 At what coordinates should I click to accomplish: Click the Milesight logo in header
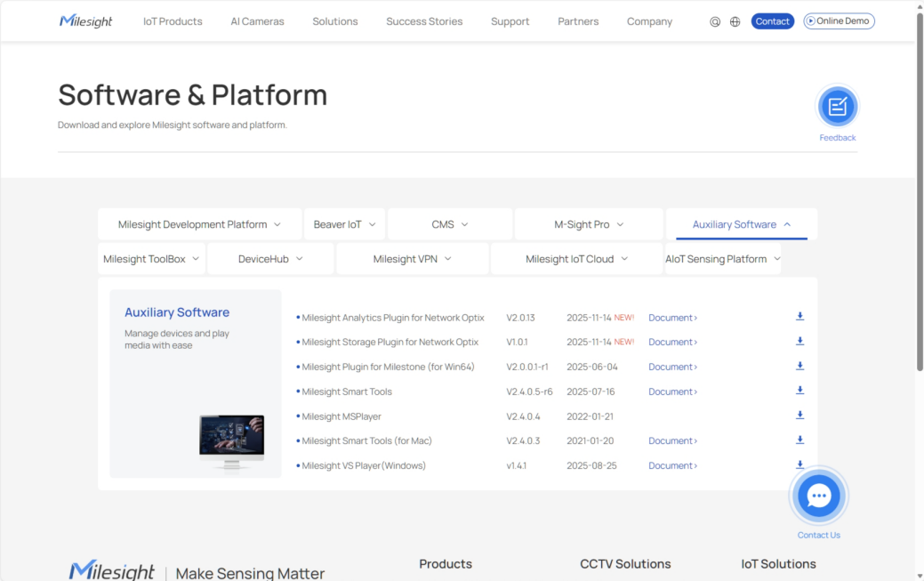(x=85, y=21)
